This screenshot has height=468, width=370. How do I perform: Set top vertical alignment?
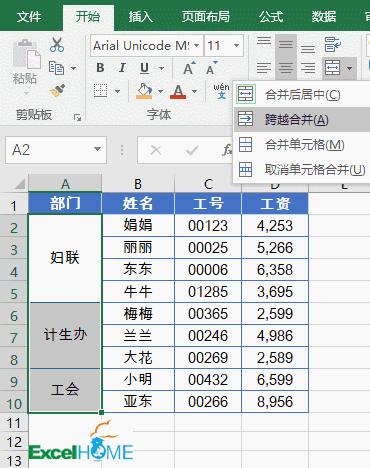click(264, 42)
